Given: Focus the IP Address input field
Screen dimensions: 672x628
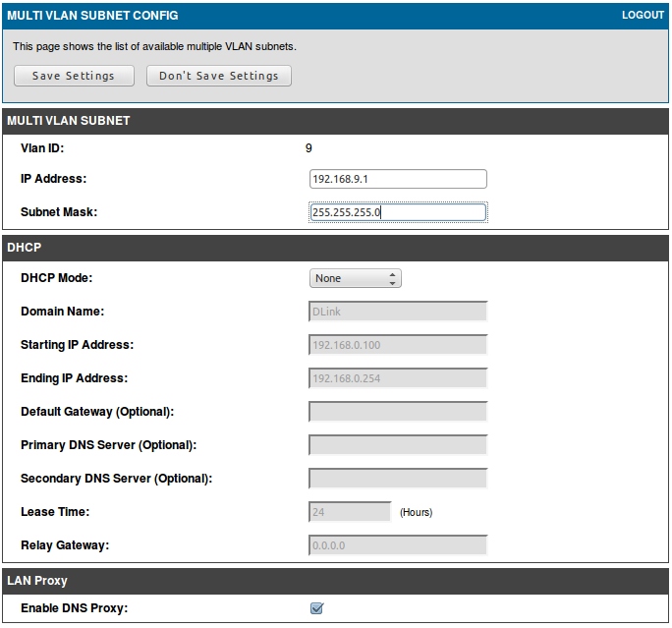Looking at the screenshot, I should pos(398,179).
